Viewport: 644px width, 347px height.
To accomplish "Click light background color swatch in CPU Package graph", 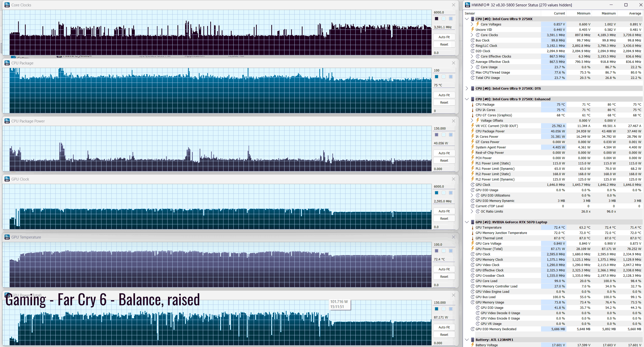I will tap(444, 77).
